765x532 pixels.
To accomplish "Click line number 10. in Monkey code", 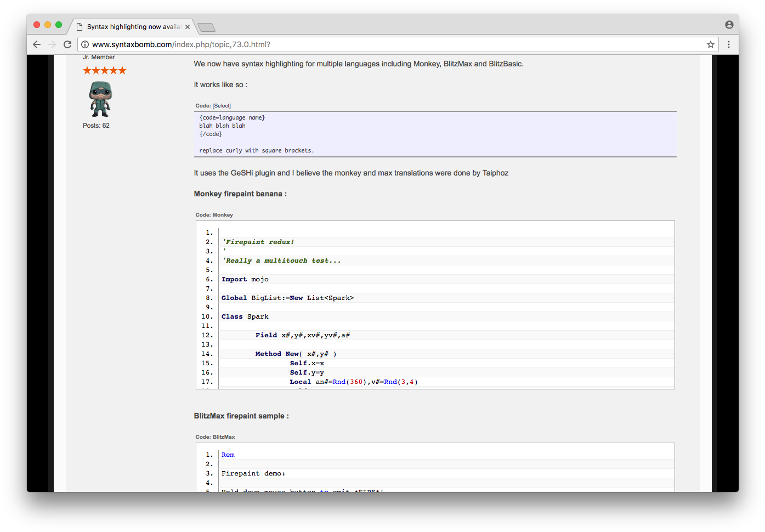I will pos(207,316).
